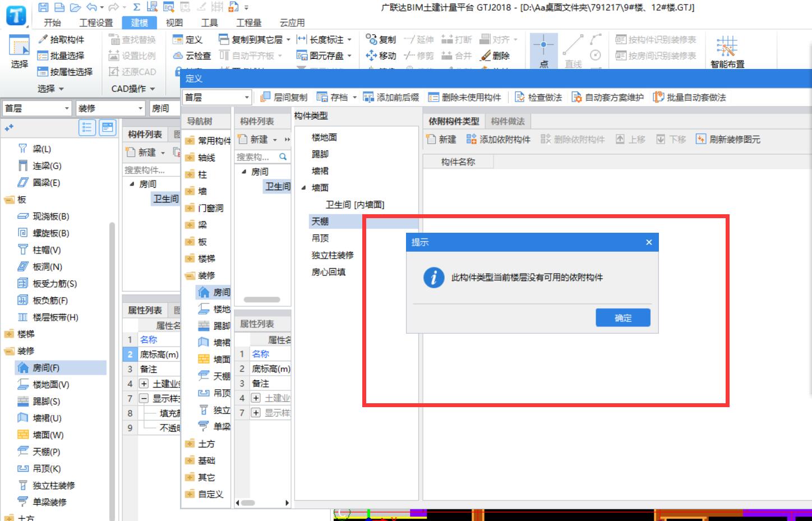Select the 移动 move tool
Image resolution: width=812 pixels, height=521 pixels.
(381, 56)
